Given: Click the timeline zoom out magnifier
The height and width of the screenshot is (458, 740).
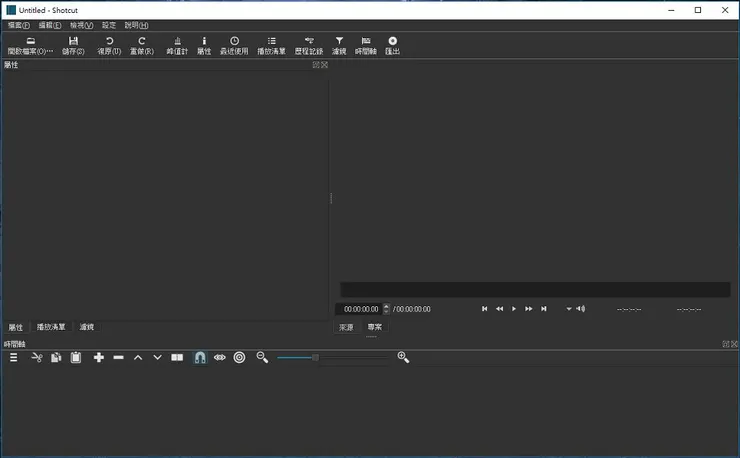Looking at the screenshot, I should tap(262, 357).
